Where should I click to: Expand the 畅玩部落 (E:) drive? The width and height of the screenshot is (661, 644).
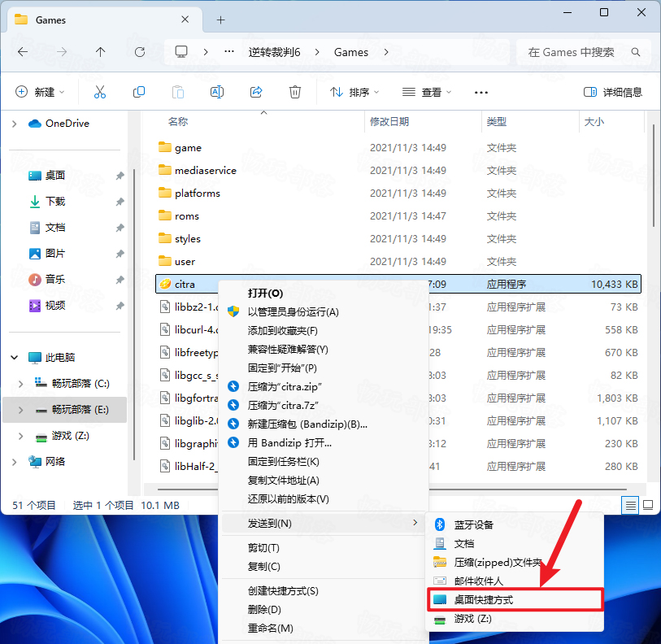20,410
